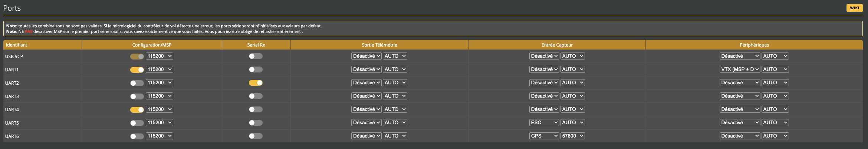Turn on UART6 Configuration/MSP switch
The image size is (868, 149).
(x=137, y=136)
